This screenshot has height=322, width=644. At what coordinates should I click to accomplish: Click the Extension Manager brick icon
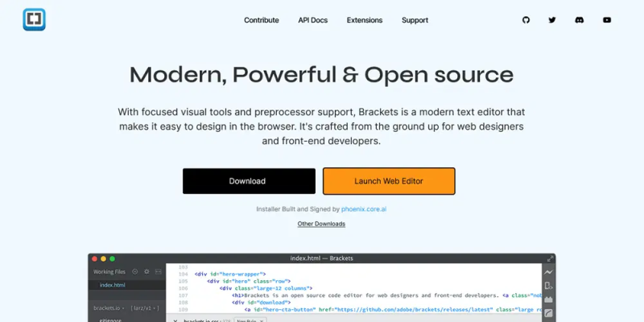tap(548, 299)
